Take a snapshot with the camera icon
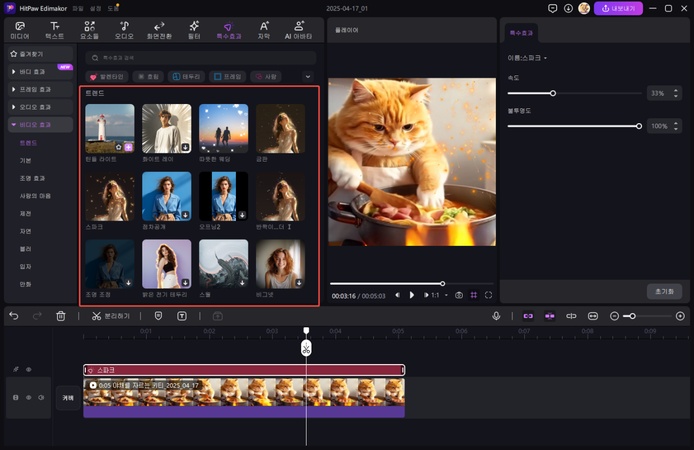The width and height of the screenshot is (694, 450). coord(459,295)
